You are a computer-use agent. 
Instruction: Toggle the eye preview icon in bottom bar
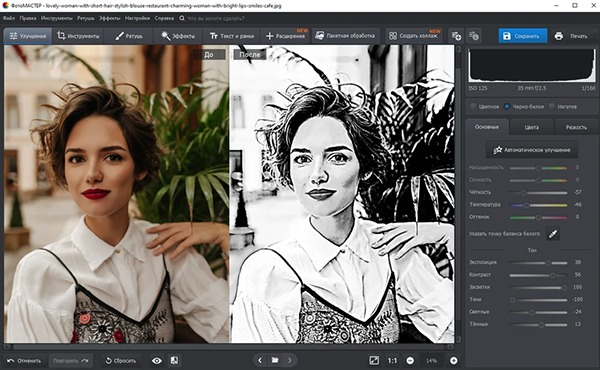(157, 361)
